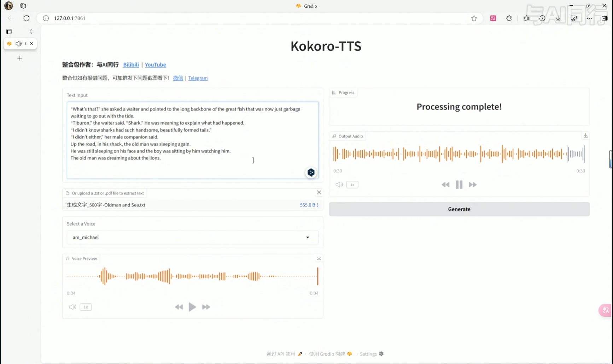Download the Voice Preview audio

pyautogui.click(x=319, y=258)
